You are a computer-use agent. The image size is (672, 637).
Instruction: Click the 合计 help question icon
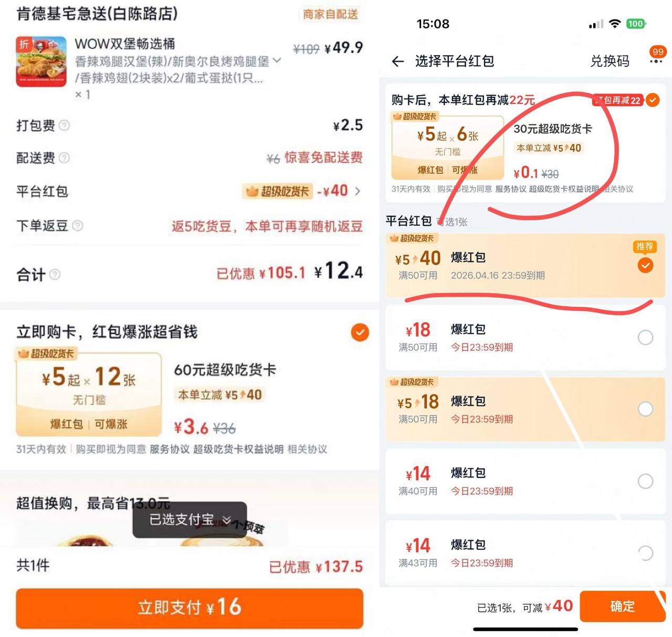[55, 275]
